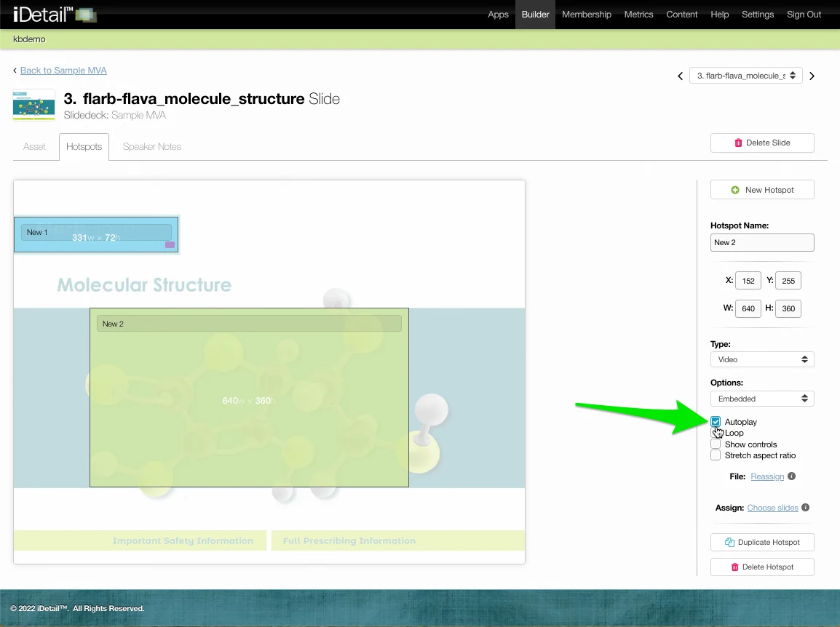Uncheck the Autoplay checkbox

716,421
